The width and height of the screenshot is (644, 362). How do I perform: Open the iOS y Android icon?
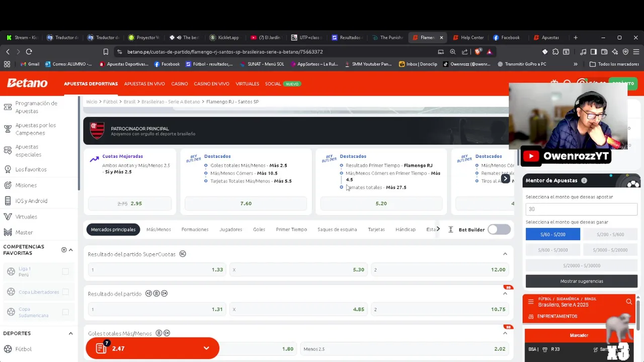click(x=8, y=201)
